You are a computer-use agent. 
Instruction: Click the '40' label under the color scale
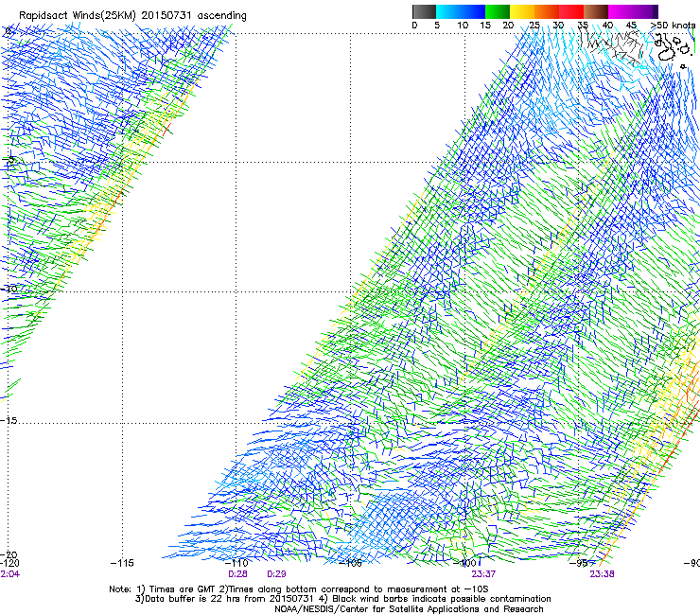point(607,26)
